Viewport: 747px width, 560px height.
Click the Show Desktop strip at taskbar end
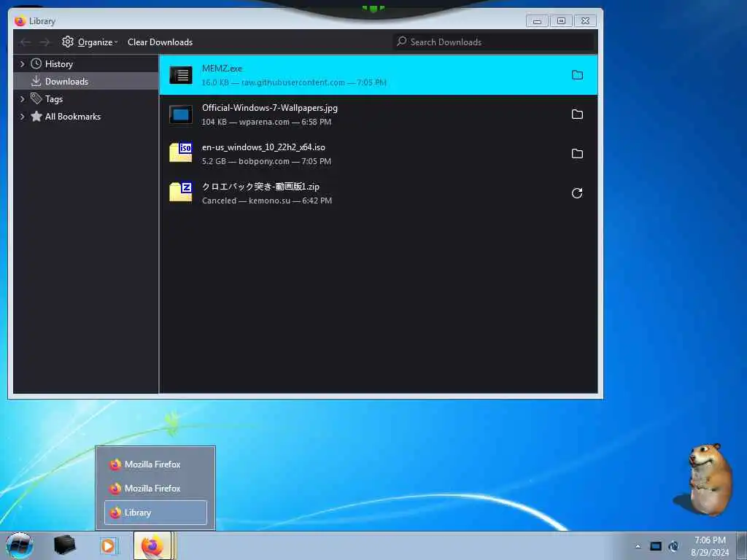click(741, 545)
